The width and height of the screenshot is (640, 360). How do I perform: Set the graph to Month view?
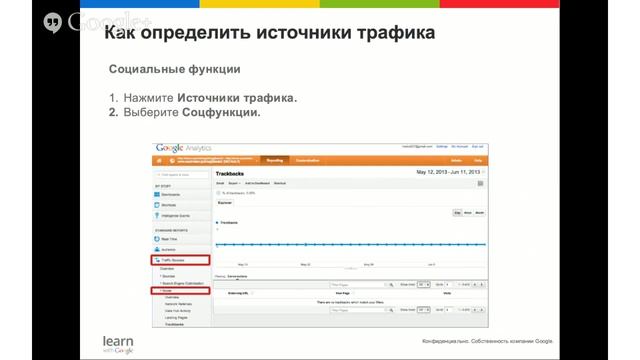click(479, 213)
